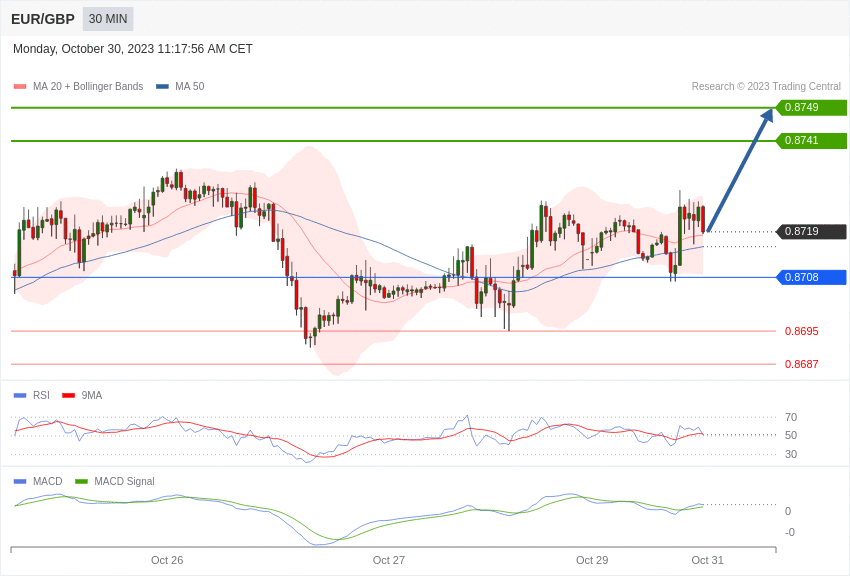Screen dimensions: 850x576
Task: Click the Oct 27 date axis label
Action: [x=389, y=560]
